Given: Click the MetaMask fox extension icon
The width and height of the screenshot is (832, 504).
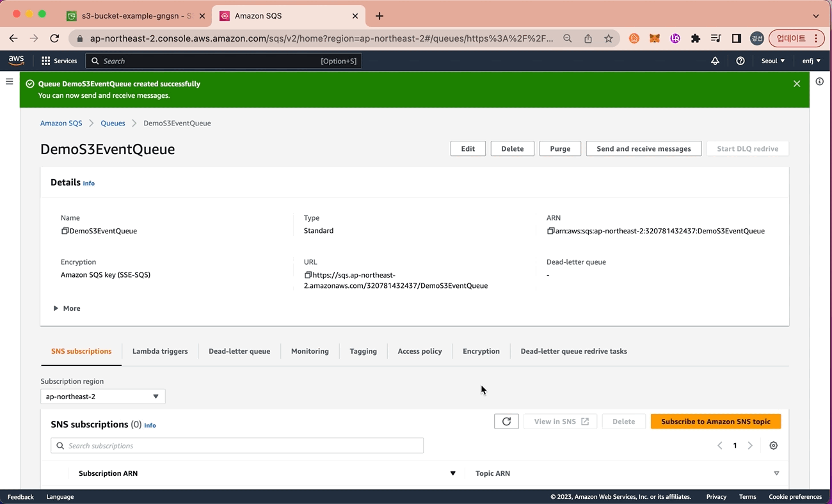Looking at the screenshot, I should tap(655, 38).
